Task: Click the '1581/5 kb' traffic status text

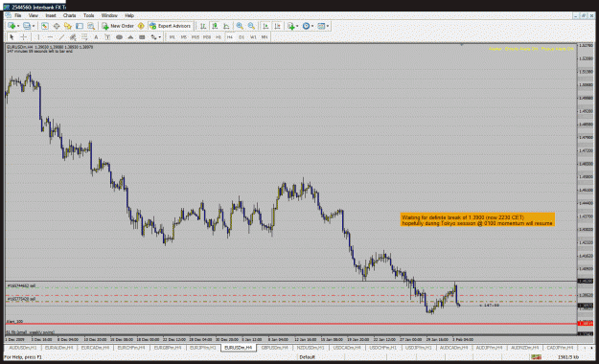Action: pos(567,357)
